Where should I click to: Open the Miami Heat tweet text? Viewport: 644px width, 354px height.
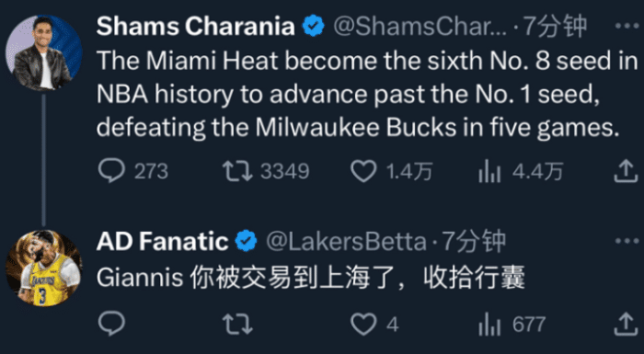[367, 95]
